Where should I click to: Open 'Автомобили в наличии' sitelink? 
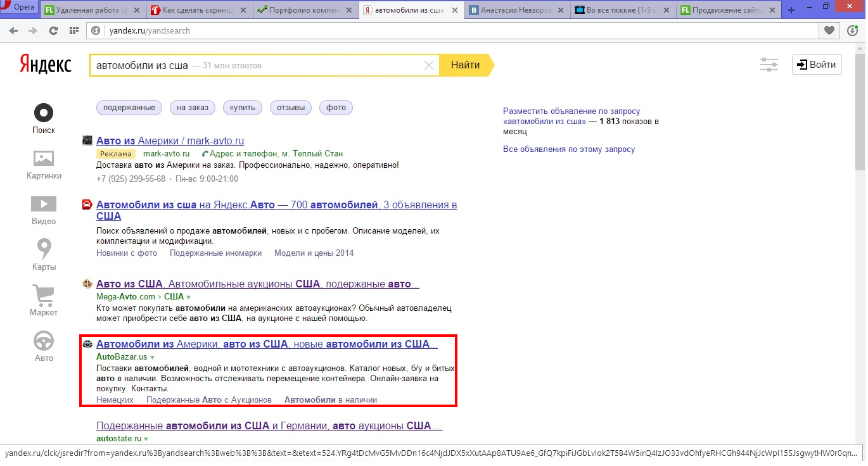click(x=331, y=400)
